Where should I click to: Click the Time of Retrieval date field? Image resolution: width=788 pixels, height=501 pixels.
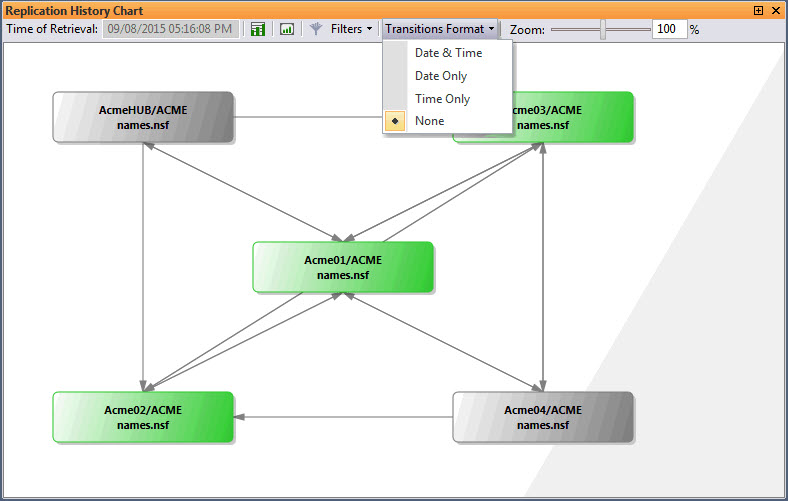[x=170, y=29]
